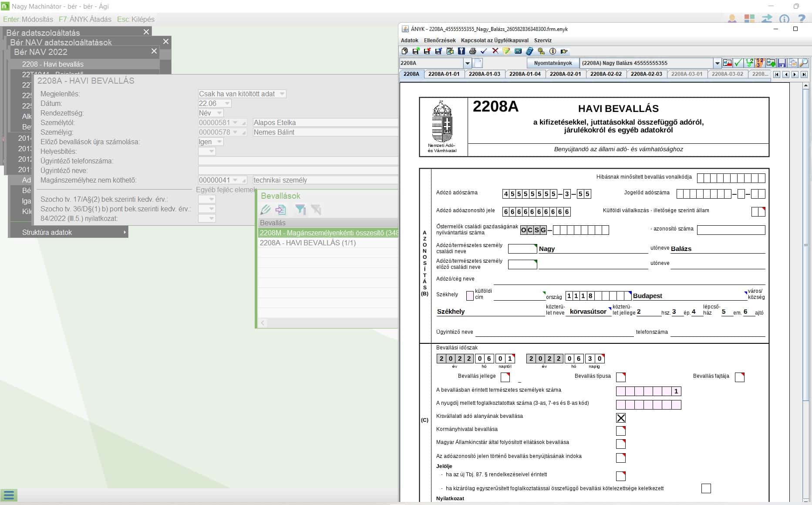Screen dimensions: 812x505
Task: Click the printer icon in ÁNYK toolbar
Action: point(472,51)
